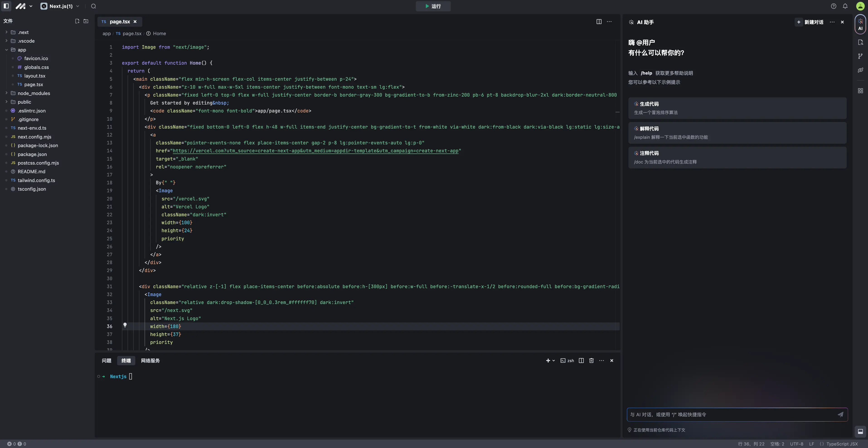Open the editor more-actions ellipsis menu
The height and width of the screenshot is (448, 868).
[x=609, y=22]
